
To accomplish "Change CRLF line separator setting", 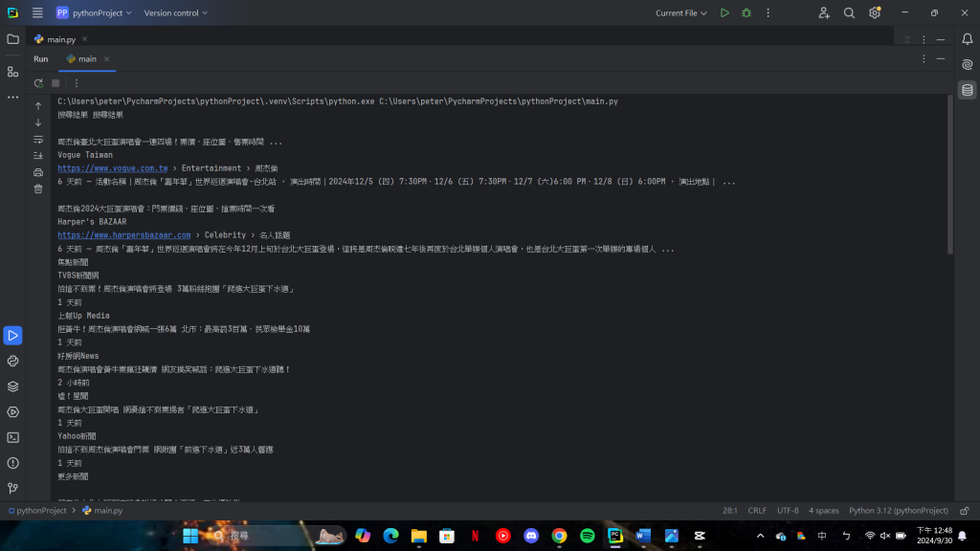I will (757, 511).
